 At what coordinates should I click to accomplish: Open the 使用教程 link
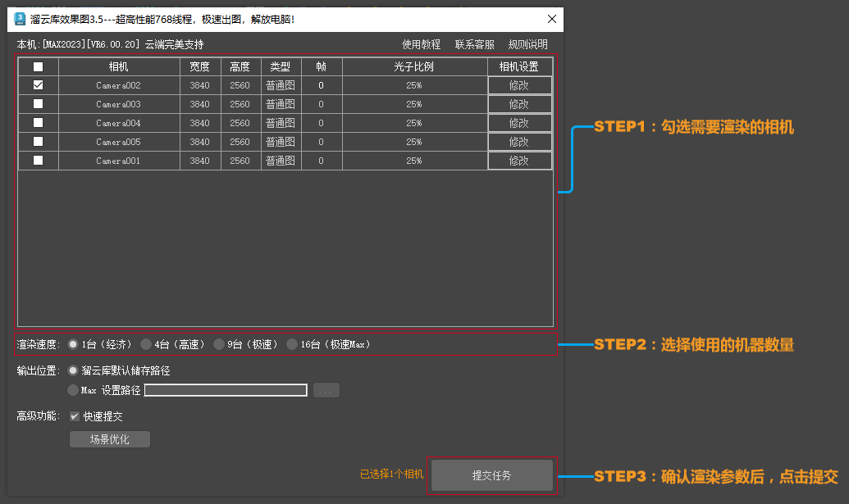point(421,44)
